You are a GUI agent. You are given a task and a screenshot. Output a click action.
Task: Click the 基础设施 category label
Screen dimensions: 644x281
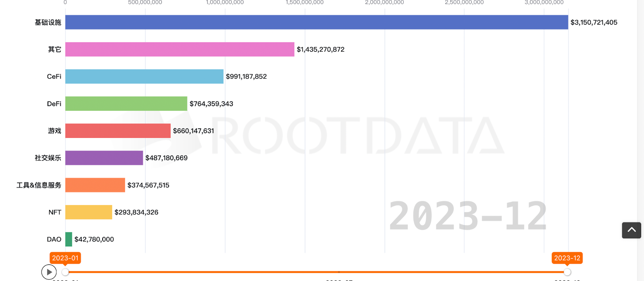48,22
